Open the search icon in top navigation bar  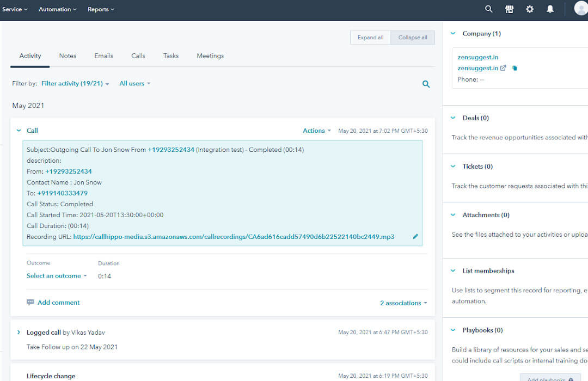488,9
